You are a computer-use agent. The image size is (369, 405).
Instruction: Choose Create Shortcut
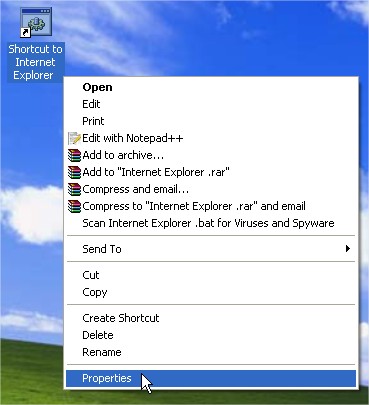click(211, 318)
